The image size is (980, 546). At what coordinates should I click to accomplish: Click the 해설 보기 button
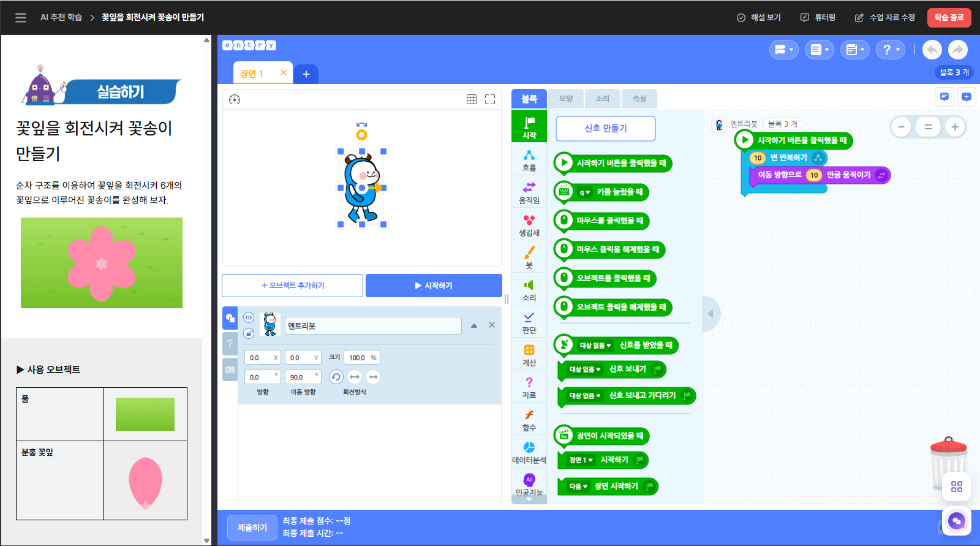click(x=759, y=18)
